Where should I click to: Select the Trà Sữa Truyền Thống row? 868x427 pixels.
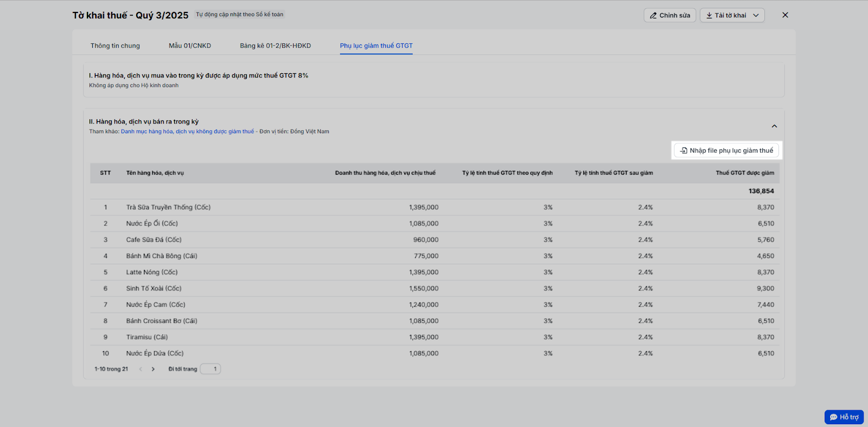coord(168,208)
